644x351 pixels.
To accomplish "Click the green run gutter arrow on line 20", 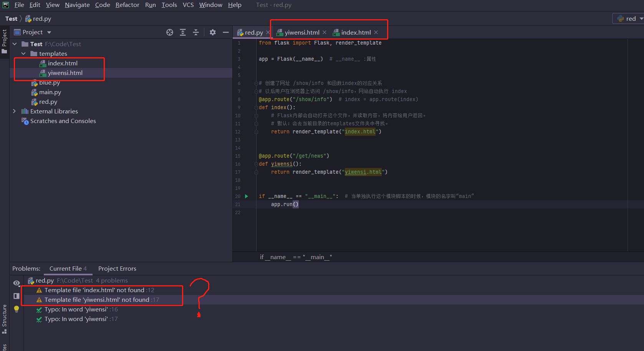I will 247,196.
